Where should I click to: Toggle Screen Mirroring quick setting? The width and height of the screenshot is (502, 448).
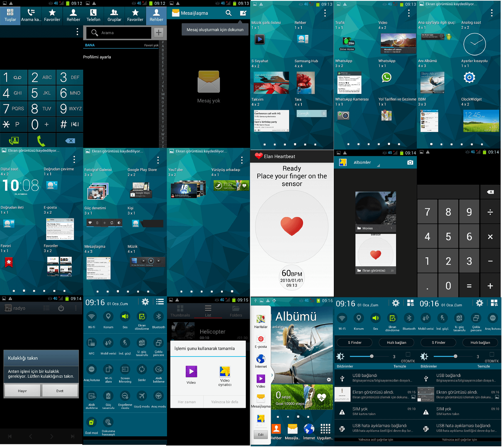125,372
